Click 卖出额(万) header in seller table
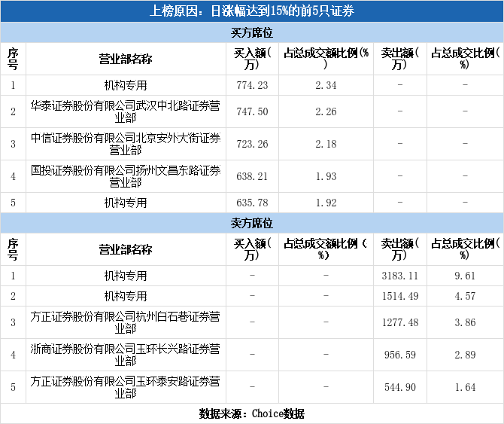504x424 pixels. (x=400, y=249)
